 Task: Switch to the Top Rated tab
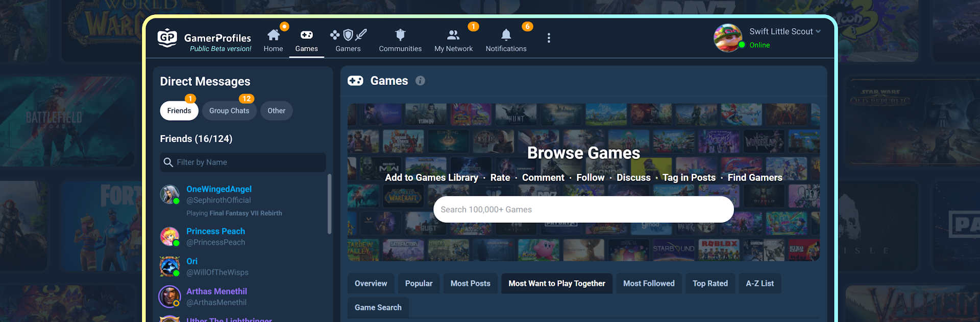(x=710, y=284)
